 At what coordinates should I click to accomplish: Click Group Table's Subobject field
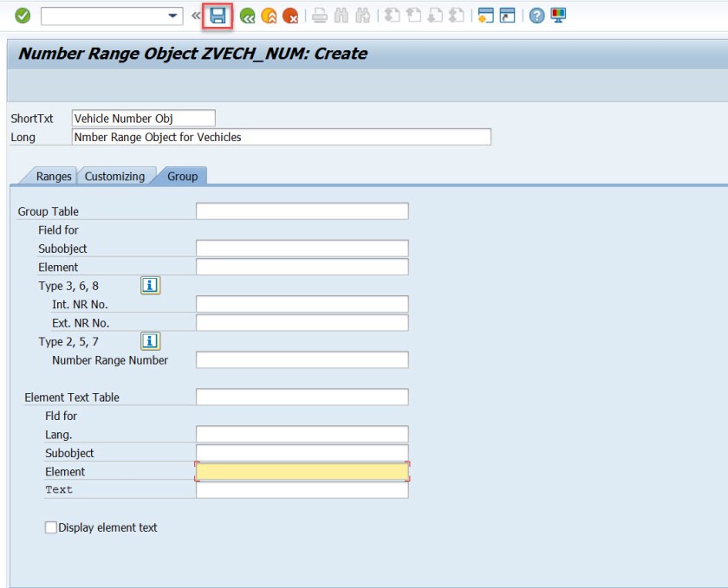tap(302, 249)
